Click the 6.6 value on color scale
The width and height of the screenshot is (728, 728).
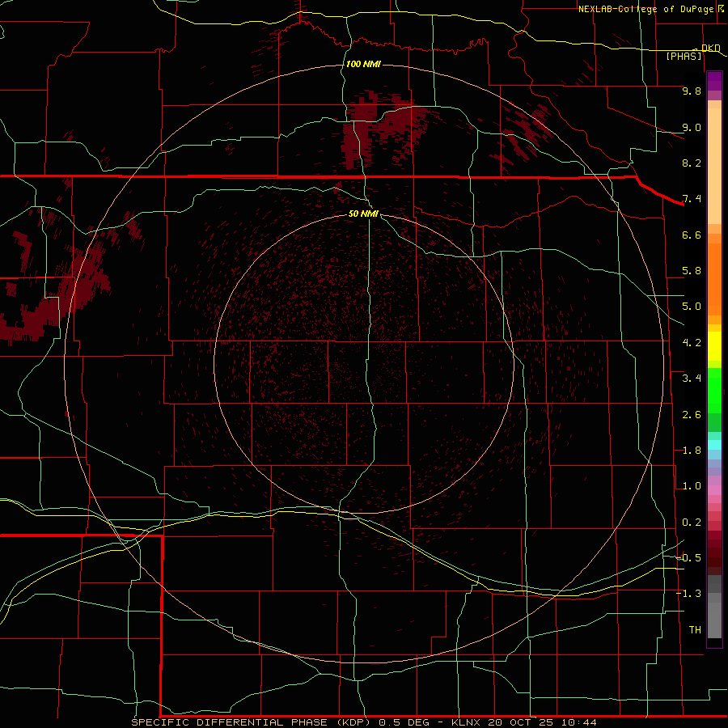pyautogui.click(x=692, y=235)
